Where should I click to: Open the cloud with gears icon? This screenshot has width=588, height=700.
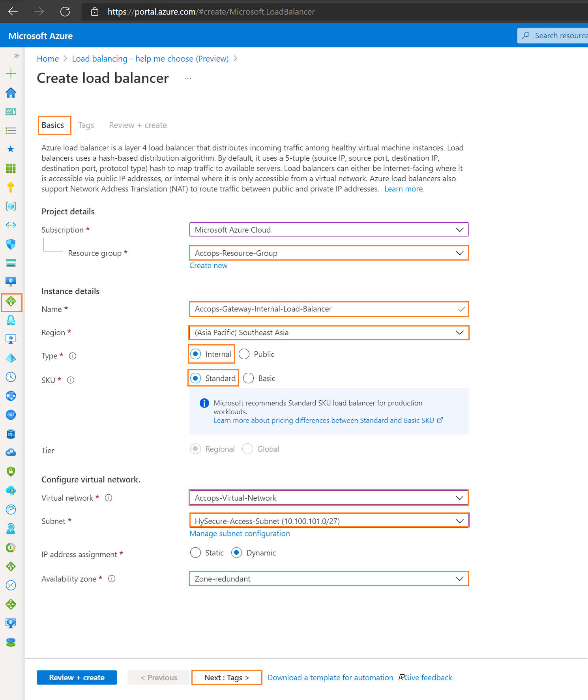[x=11, y=452]
